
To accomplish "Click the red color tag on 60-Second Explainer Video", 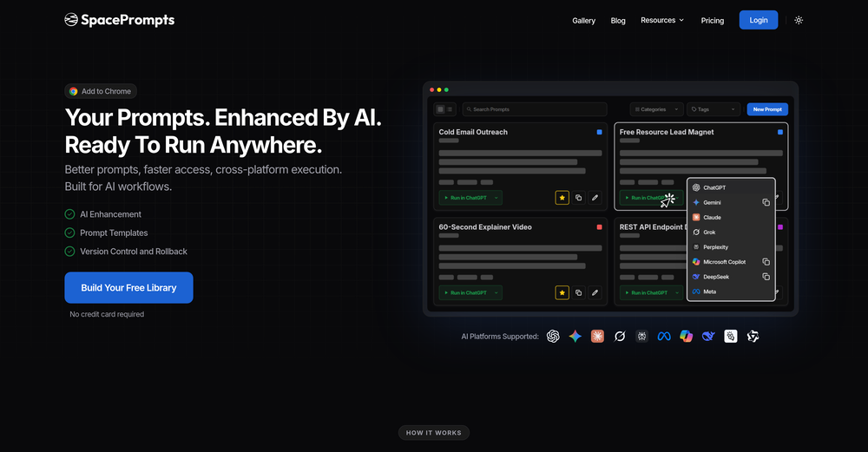I will 599,227.
